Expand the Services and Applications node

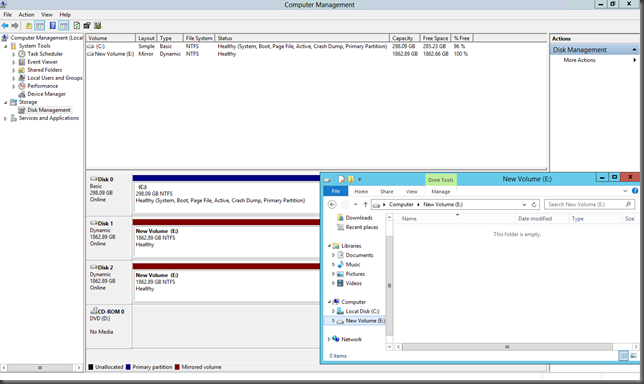(5, 118)
